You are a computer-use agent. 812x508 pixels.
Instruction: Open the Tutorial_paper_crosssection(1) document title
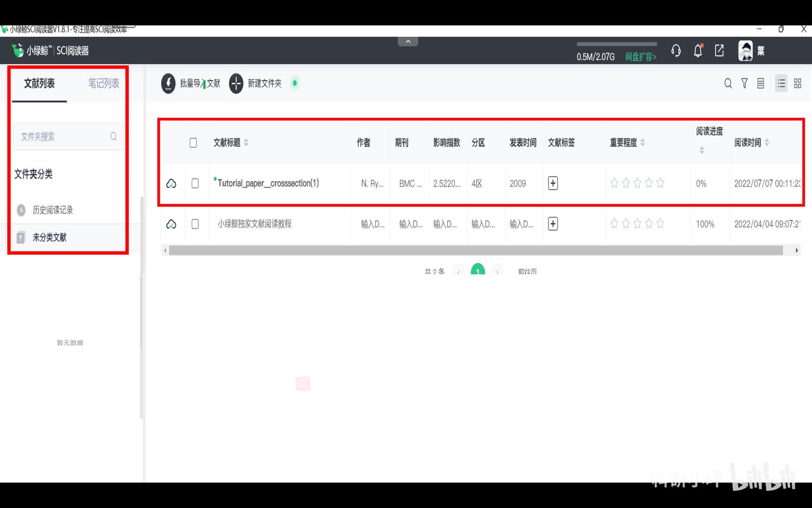point(268,183)
